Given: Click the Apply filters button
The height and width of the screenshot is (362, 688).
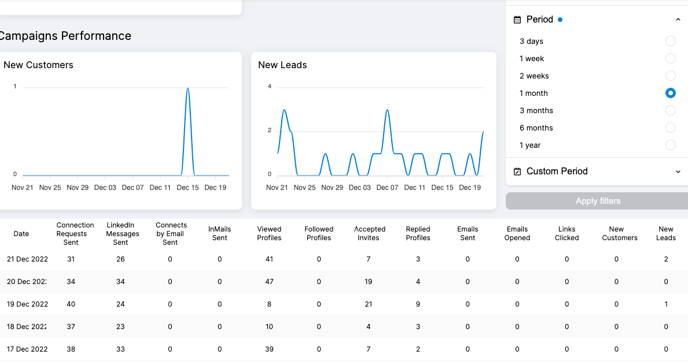Looking at the screenshot, I should pos(597,201).
